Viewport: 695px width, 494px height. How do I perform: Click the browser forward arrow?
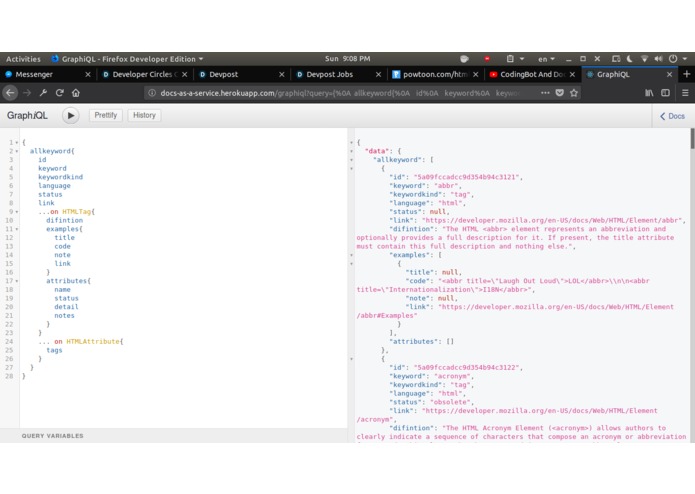point(27,93)
